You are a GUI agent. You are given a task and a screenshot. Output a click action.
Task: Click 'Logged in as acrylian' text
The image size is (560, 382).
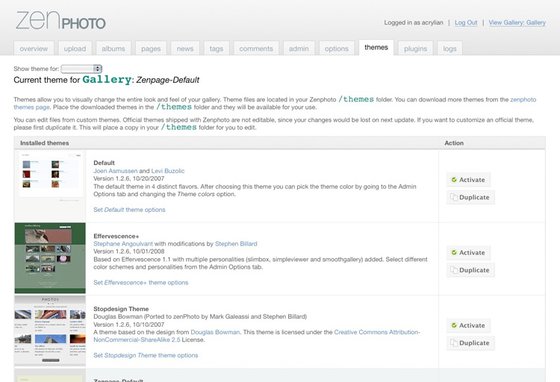coord(414,22)
